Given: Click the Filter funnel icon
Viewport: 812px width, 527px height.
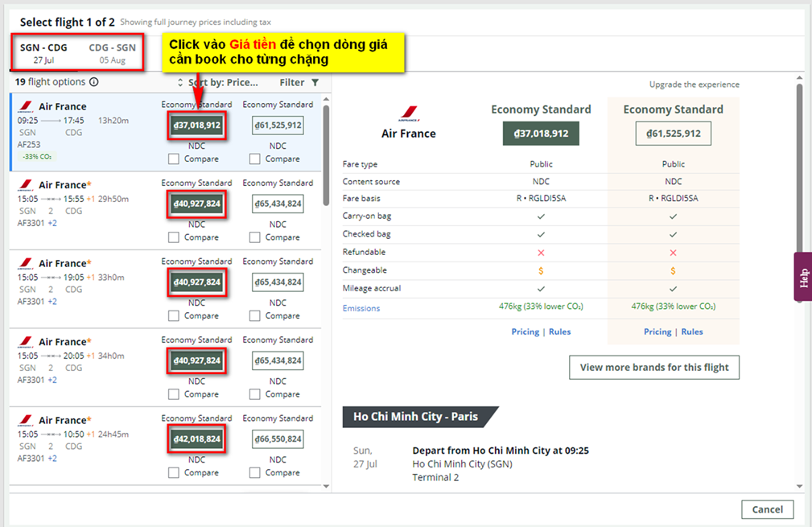Looking at the screenshot, I should click(x=315, y=82).
